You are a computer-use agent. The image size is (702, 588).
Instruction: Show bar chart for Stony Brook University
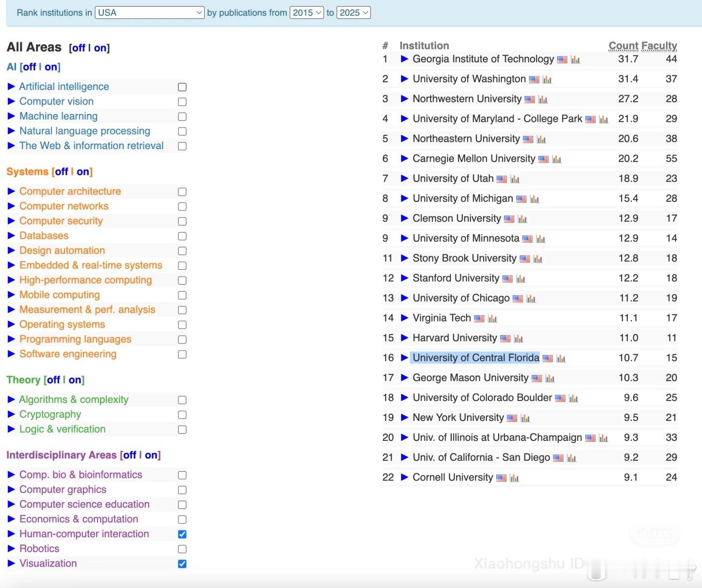point(538,260)
